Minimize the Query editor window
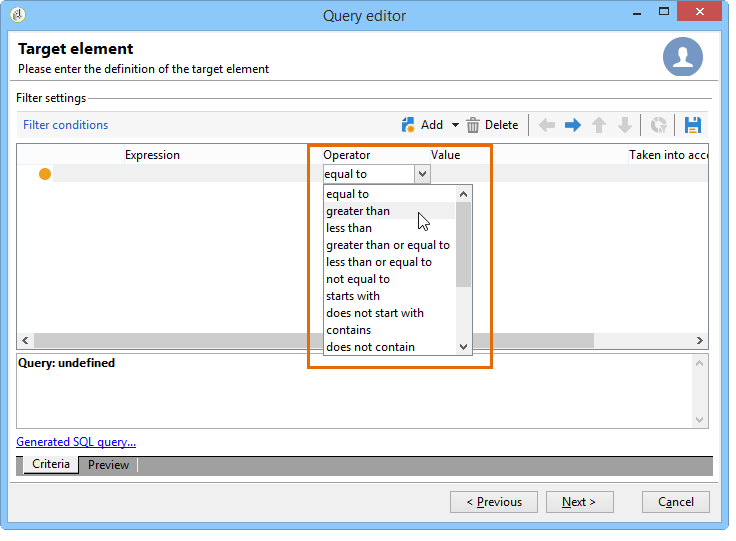This screenshot has height=541, width=736. coord(636,13)
